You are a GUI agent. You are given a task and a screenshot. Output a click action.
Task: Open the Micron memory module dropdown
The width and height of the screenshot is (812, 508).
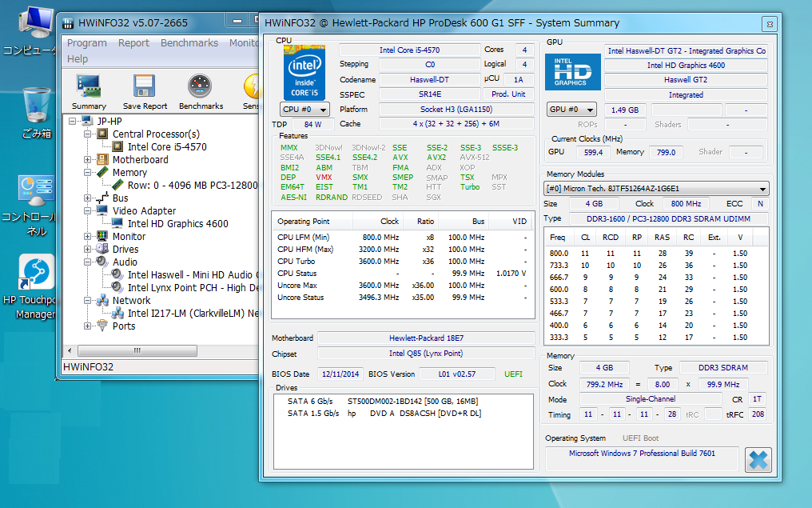pos(657,189)
